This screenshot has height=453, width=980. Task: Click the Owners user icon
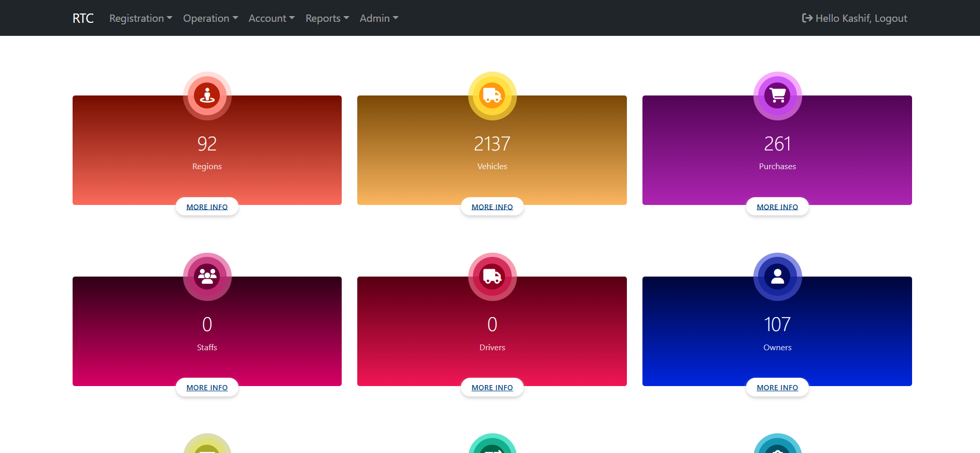777,277
